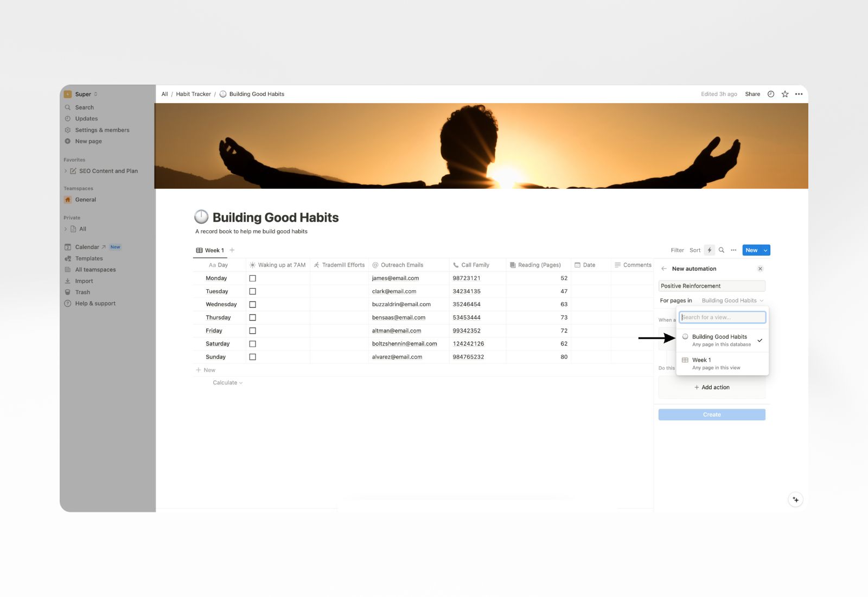This screenshot has height=597, width=868.
Task: Expand the All private page
Action: (x=66, y=229)
